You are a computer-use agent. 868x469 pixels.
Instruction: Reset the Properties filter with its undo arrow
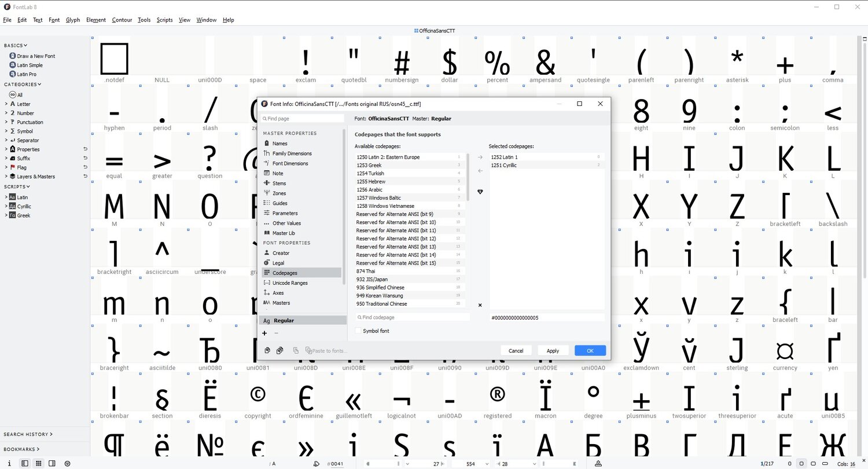click(85, 149)
